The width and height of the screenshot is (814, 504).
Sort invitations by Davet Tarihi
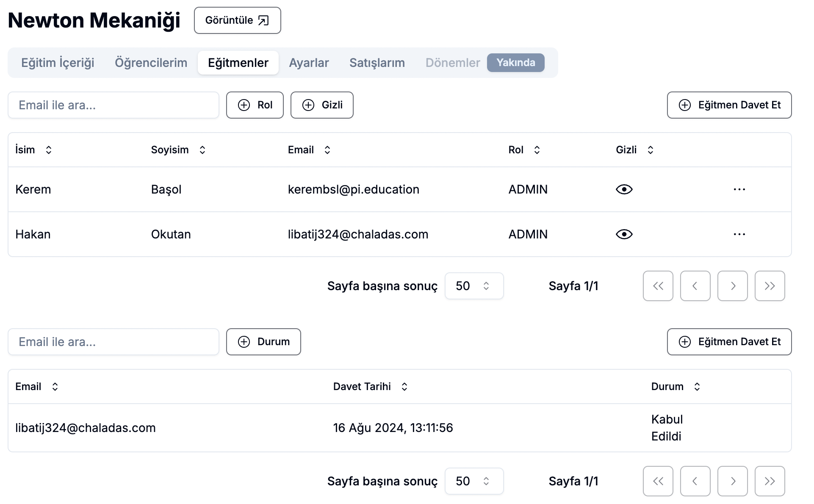(x=404, y=387)
